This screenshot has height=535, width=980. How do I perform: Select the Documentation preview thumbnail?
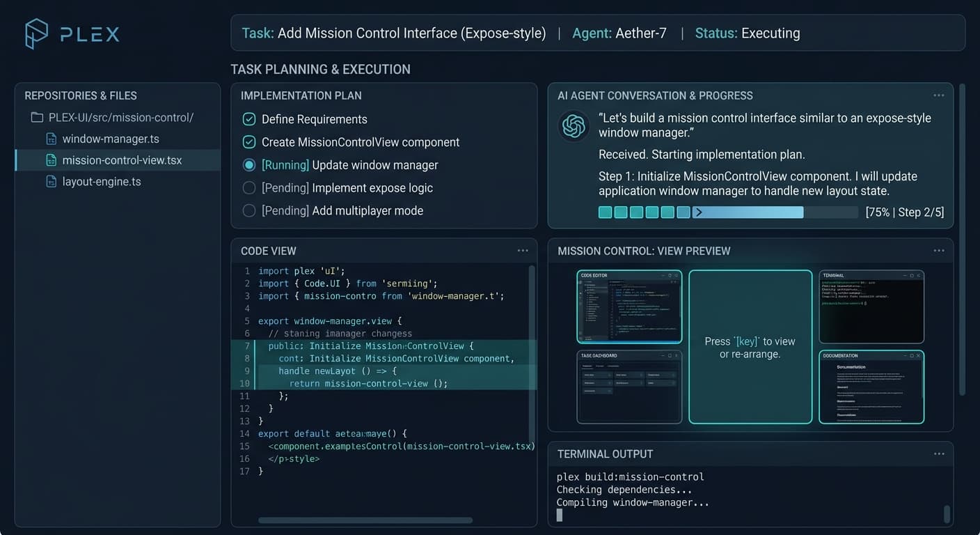(871, 387)
